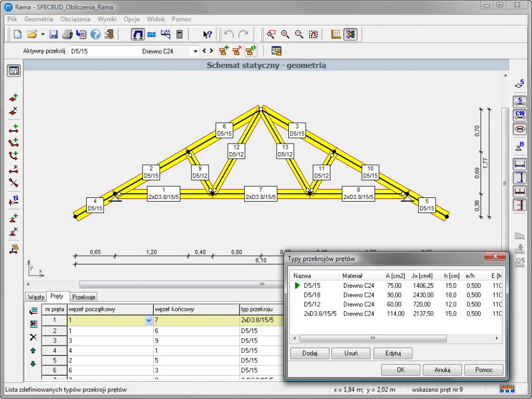Click the zoom in magnifier icon
The height and width of the screenshot is (399, 532).
point(285,35)
